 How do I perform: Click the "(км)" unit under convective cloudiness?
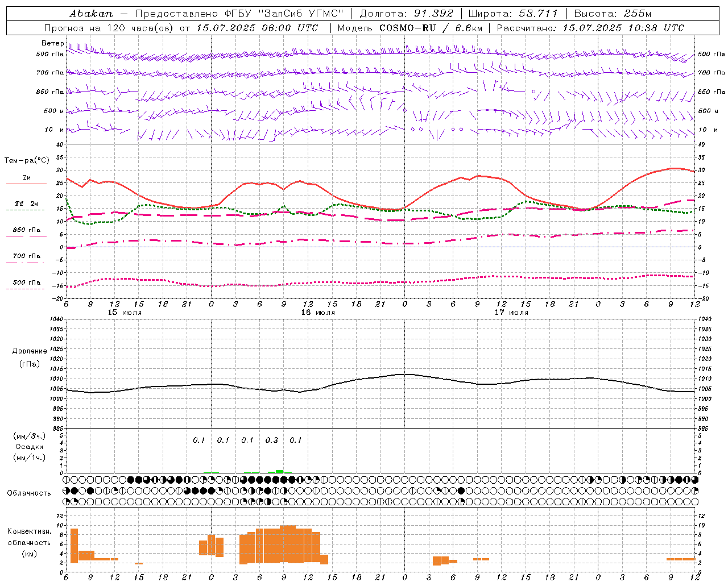pos(29,554)
